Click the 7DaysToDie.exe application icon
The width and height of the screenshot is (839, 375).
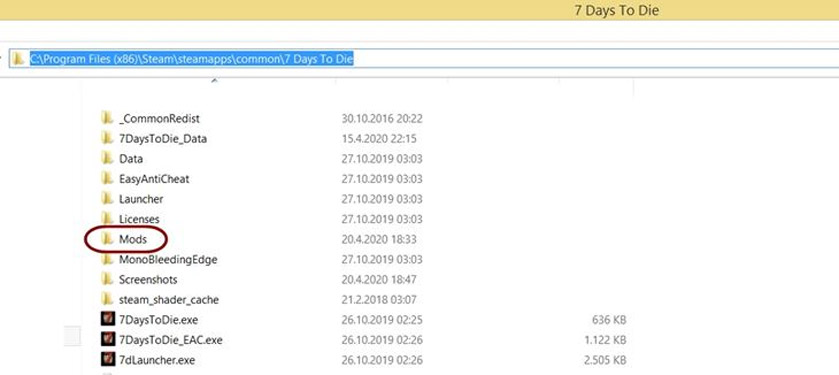click(x=108, y=319)
